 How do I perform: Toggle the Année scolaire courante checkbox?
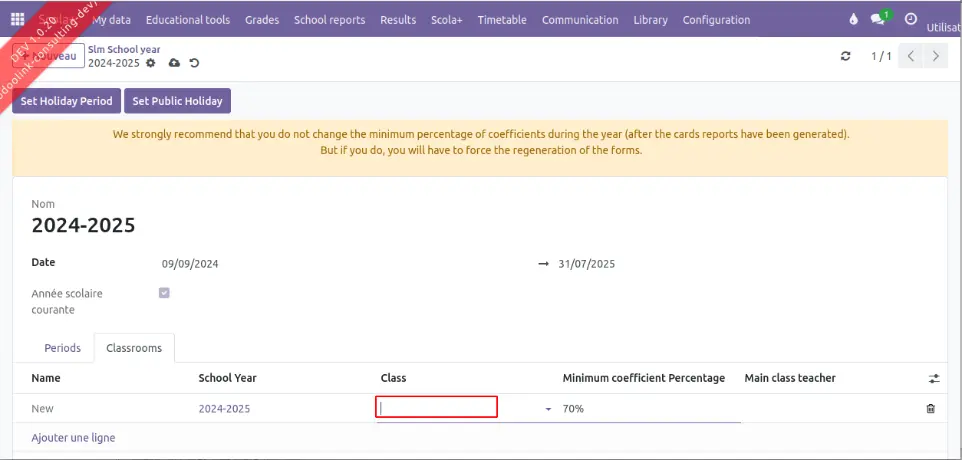point(164,293)
